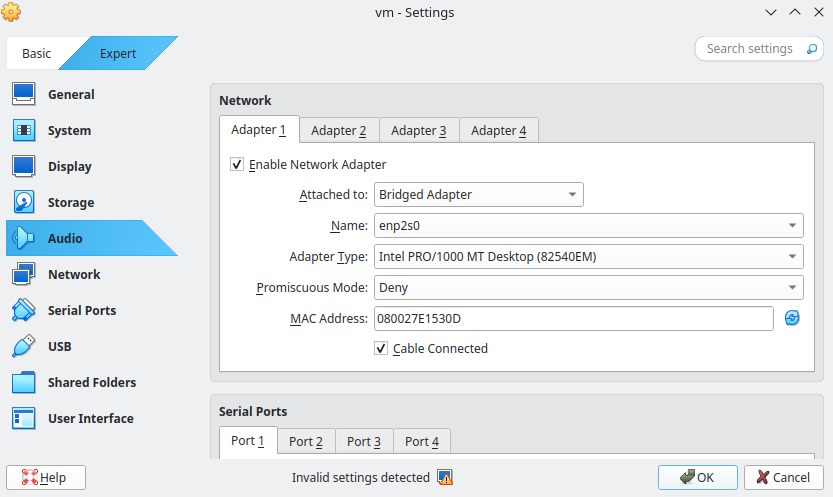Open the Display monitor icon
833x497 pixels.
pyautogui.click(x=24, y=166)
